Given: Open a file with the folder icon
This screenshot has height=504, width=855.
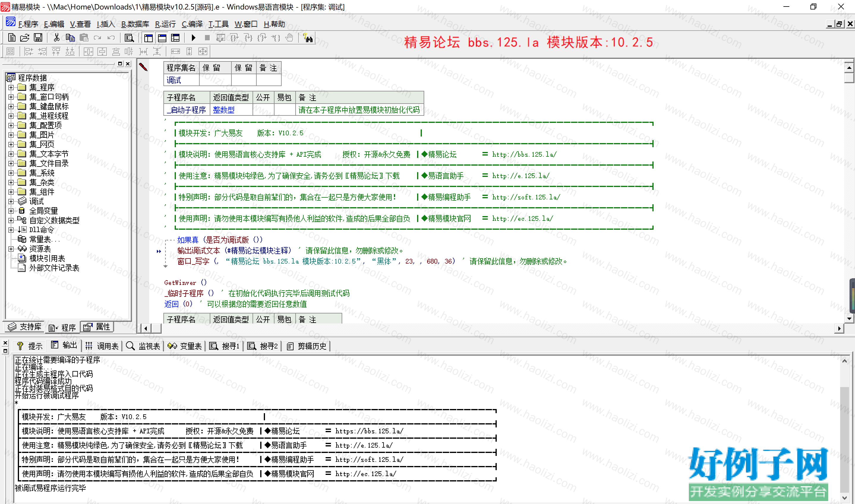Looking at the screenshot, I should [24, 38].
